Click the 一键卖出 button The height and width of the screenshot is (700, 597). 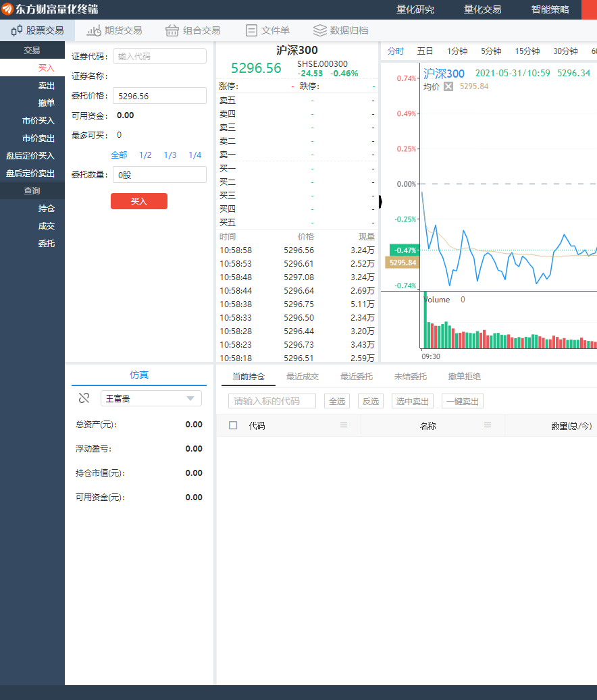[x=462, y=401]
